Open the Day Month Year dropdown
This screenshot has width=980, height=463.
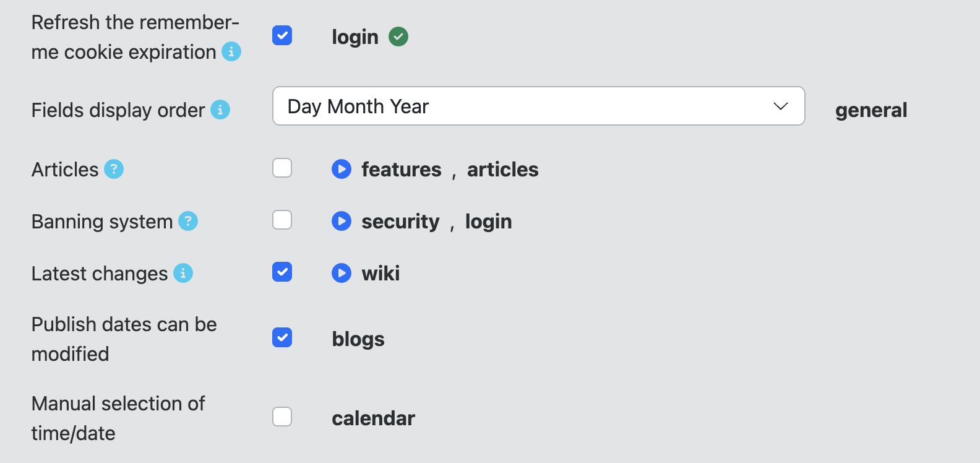tap(538, 106)
